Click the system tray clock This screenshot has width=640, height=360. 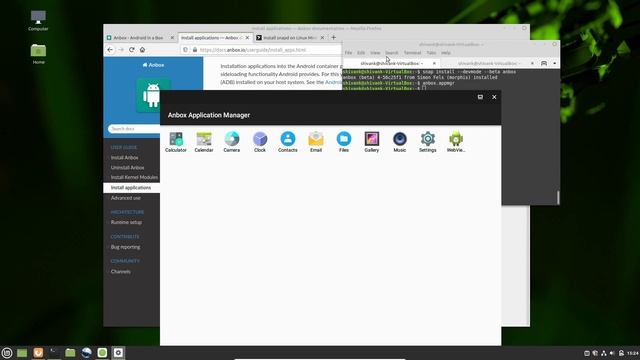point(633,353)
